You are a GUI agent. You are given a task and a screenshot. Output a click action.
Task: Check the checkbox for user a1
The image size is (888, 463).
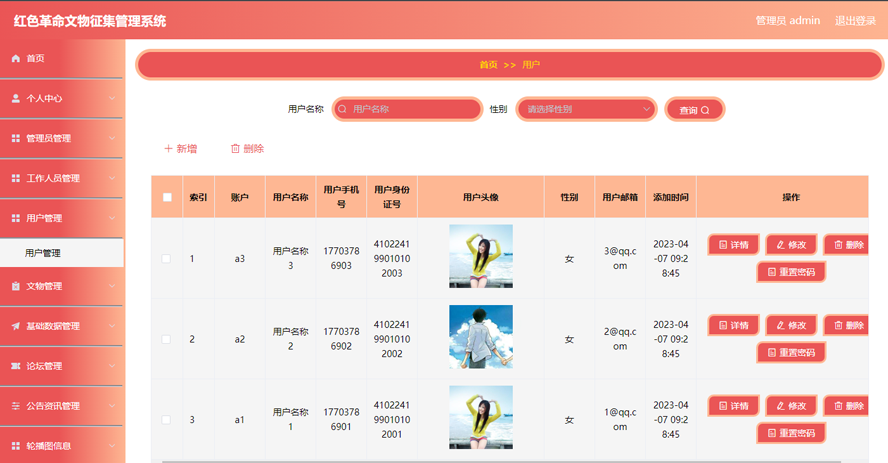tap(166, 420)
